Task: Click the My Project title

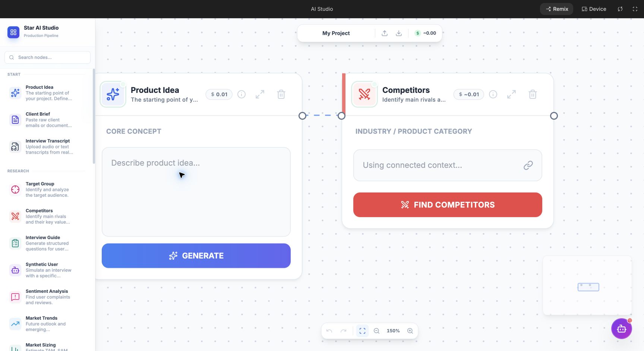Action: 336,33
